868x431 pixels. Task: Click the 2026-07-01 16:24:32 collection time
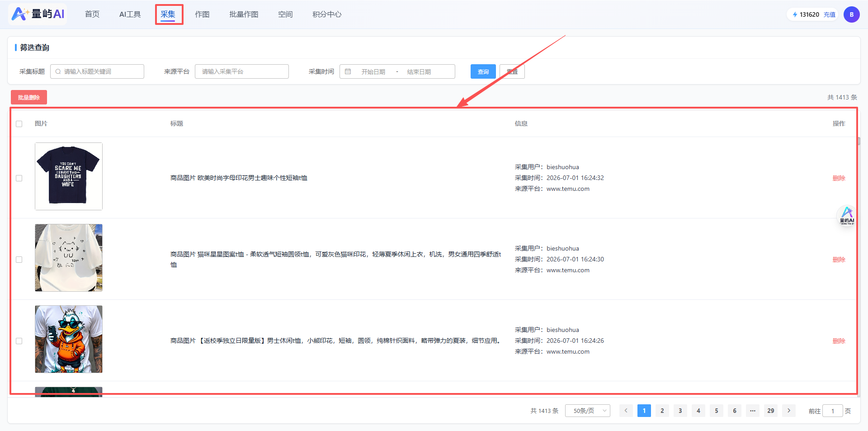(575, 178)
